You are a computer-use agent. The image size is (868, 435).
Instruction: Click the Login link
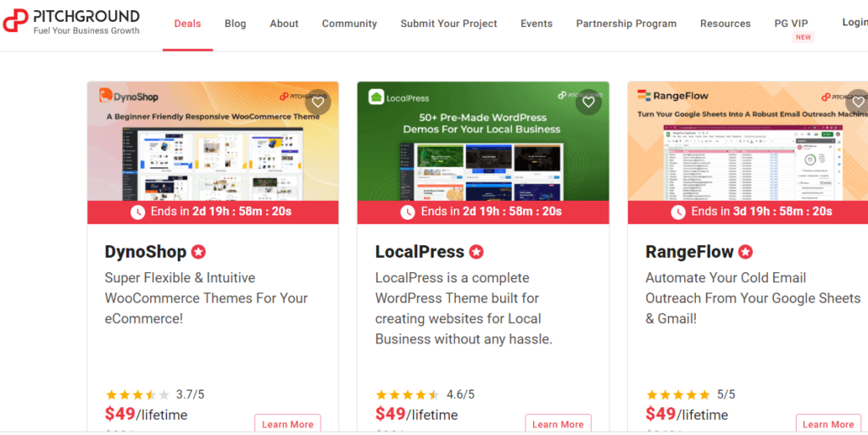click(854, 22)
